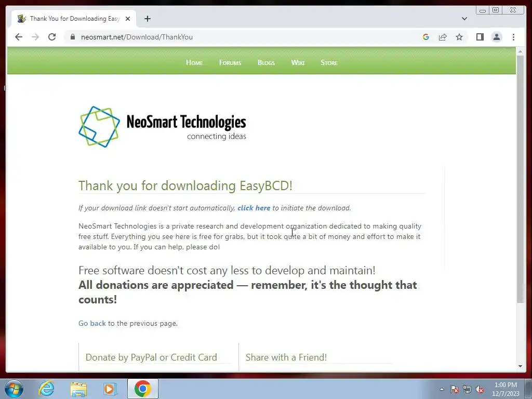The width and height of the screenshot is (532, 399).
Task: Click the page vertical scrollbar thumb
Action: pos(520,179)
